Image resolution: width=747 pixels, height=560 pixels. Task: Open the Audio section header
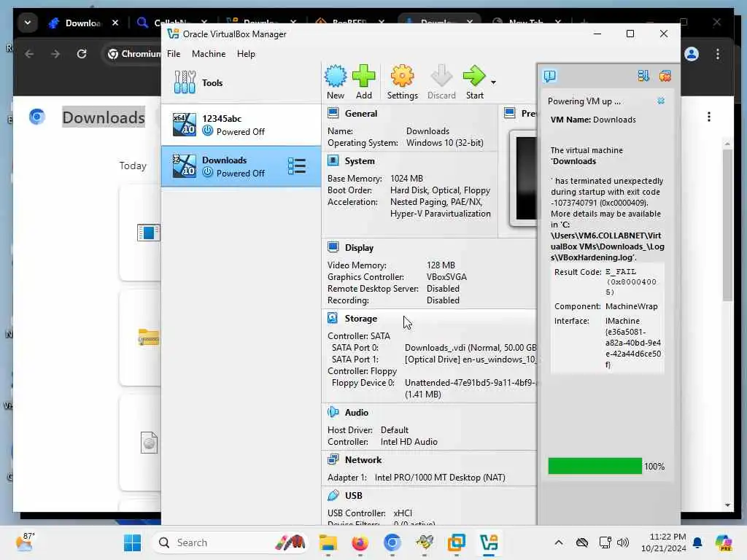[356, 413]
